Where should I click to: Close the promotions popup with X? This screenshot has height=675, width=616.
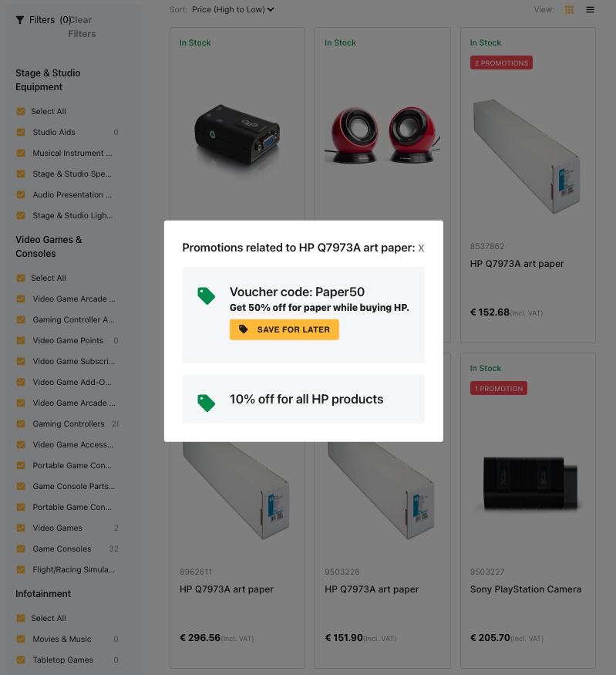(421, 248)
